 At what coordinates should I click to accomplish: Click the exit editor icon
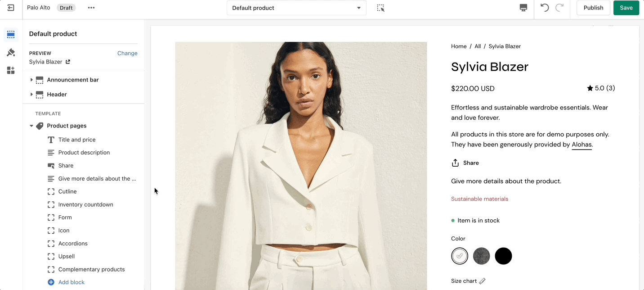coord(11,8)
